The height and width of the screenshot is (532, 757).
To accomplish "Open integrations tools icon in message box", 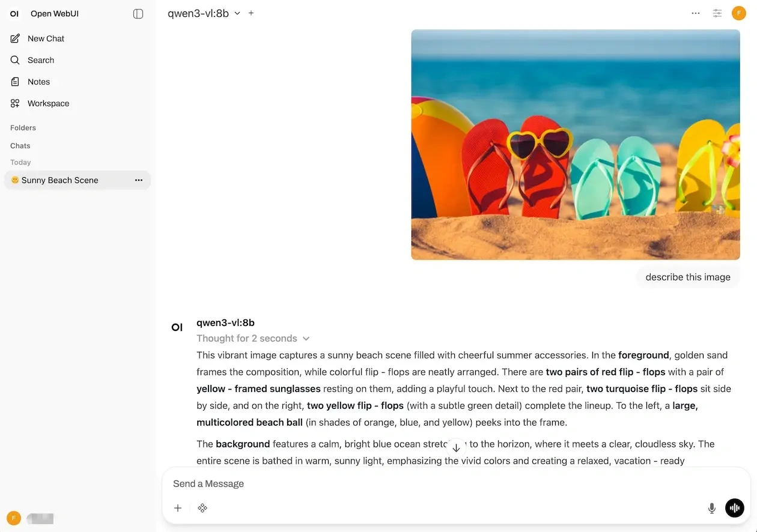I will pos(202,508).
